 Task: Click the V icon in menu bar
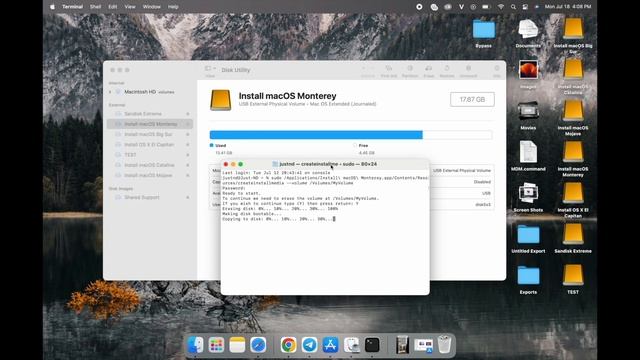(x=461, y=7)
